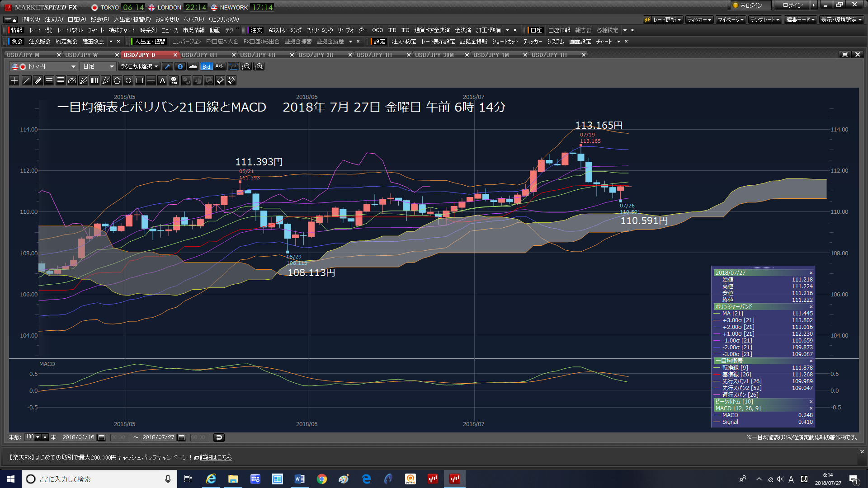The height and width of the screenshot is (488, 868).
Task: Switch chart price to Bid
Action: coord(206,66)
